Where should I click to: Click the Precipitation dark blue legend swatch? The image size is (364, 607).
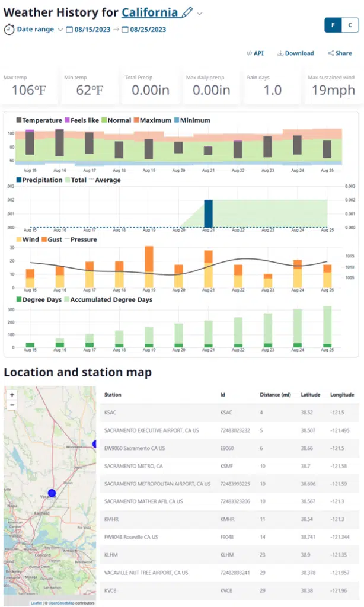(18, 180)
